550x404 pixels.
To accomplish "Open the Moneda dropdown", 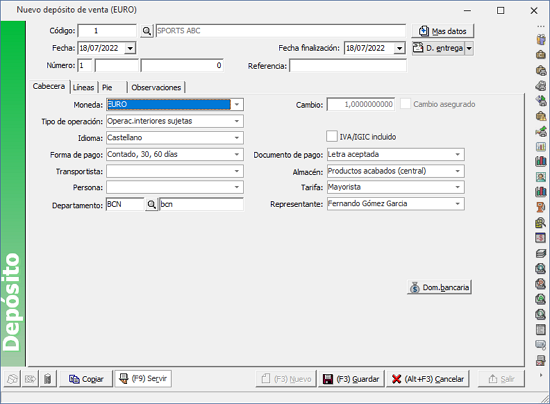I will coord(237,105).
